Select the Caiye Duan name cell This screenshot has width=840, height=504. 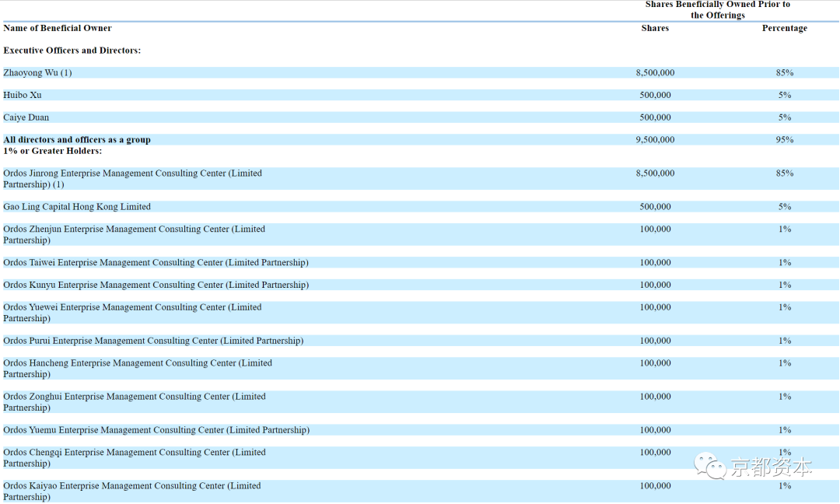(x=26, y=117)
